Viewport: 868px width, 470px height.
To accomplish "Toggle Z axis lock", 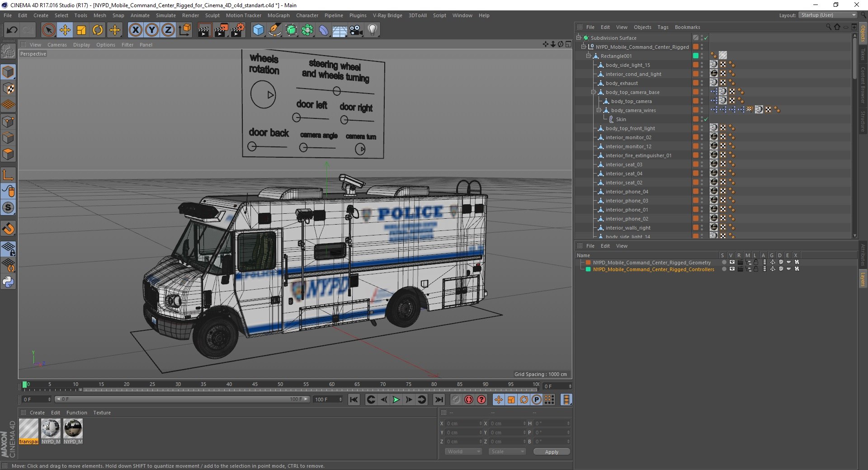I will pyautogui.click(x=168, y=30).
